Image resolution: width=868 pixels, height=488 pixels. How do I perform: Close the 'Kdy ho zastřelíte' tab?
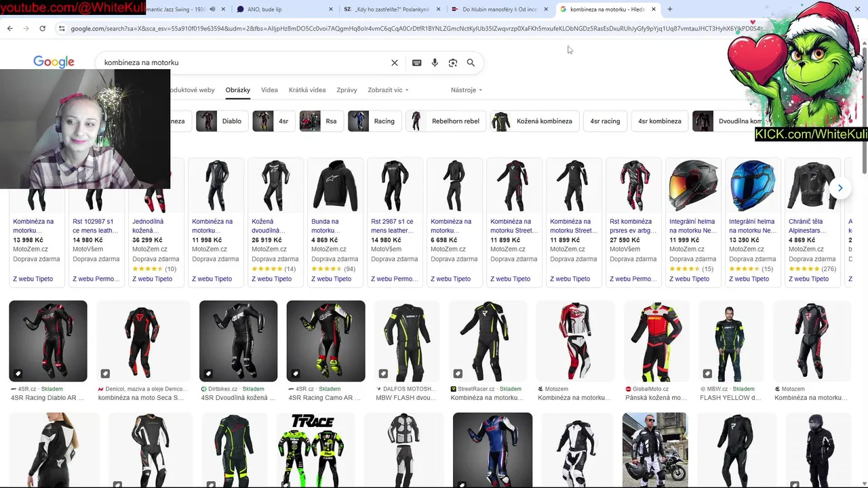[438, 9]
